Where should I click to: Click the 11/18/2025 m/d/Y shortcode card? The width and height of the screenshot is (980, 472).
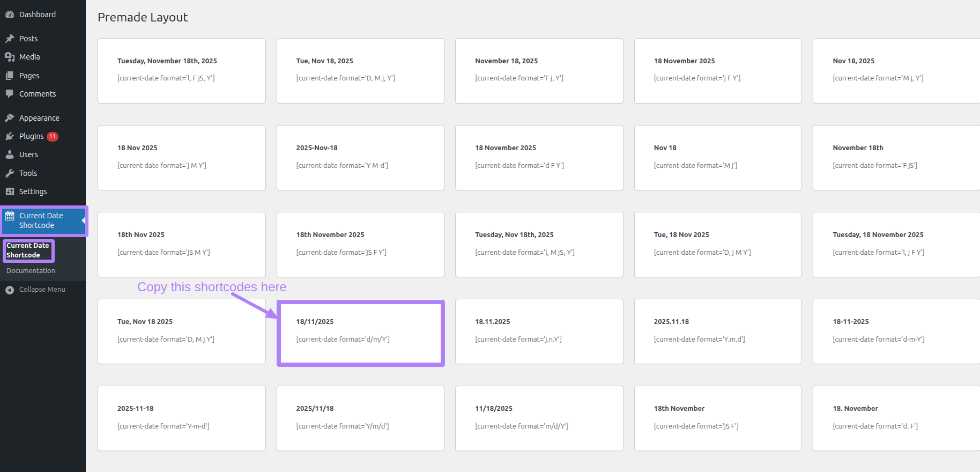pyautogui.click(x=539, y=418)
